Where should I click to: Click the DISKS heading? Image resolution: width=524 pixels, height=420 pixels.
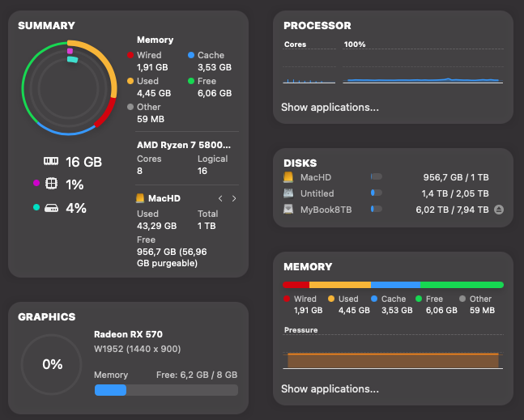click(x=300, y=163)
